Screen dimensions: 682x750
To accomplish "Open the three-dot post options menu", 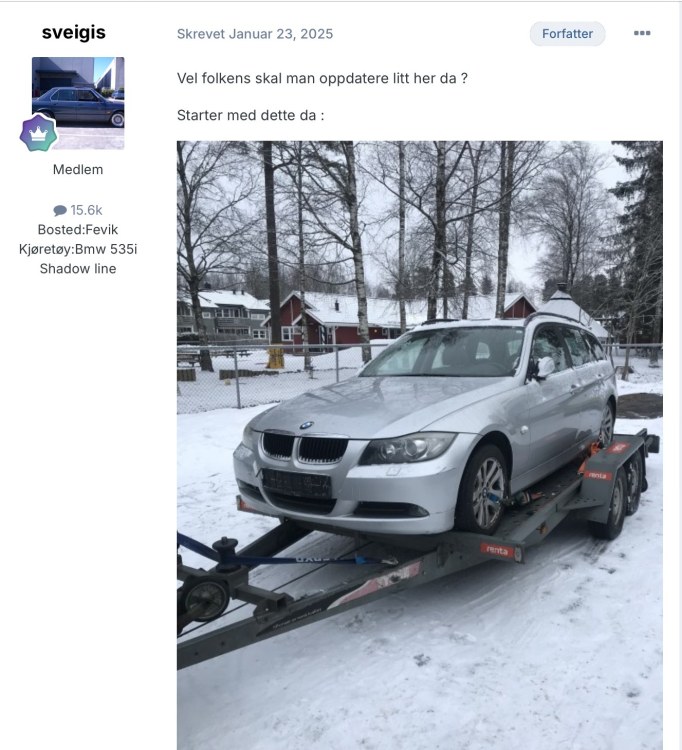I will coord(642,33).
